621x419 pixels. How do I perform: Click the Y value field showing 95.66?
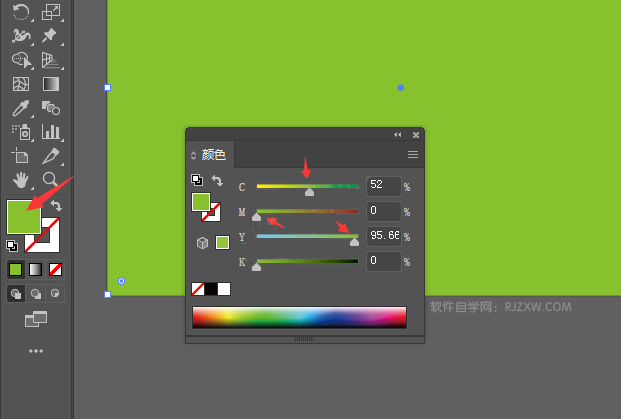tap(384, 236)
